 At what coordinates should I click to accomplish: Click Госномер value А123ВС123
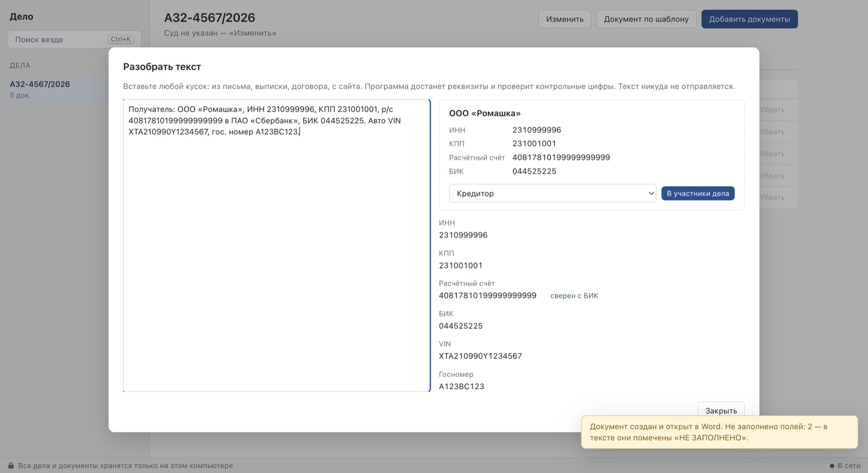(461, 386)
